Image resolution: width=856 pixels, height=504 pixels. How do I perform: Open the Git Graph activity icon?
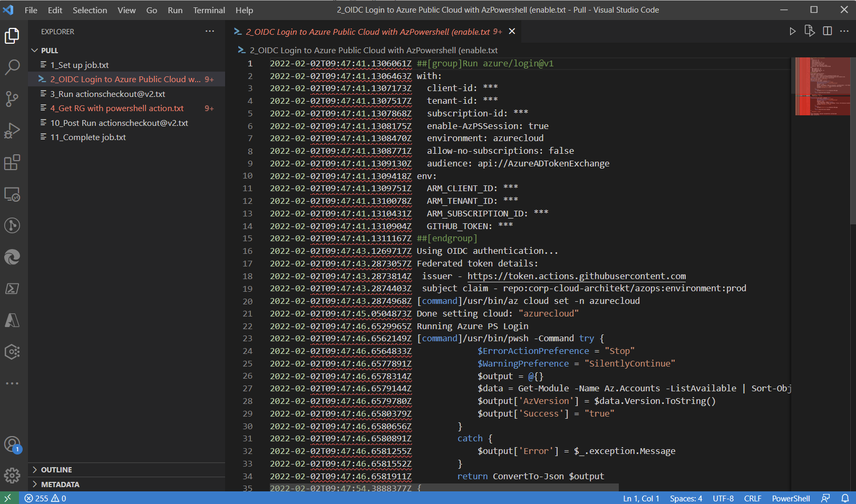click(x=12, y=225)
